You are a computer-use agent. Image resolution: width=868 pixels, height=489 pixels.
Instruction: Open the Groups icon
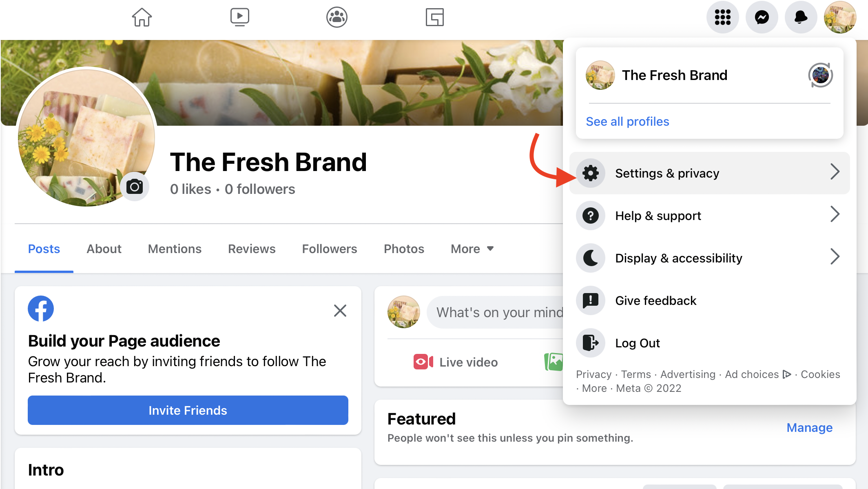(x=337, y=18)
